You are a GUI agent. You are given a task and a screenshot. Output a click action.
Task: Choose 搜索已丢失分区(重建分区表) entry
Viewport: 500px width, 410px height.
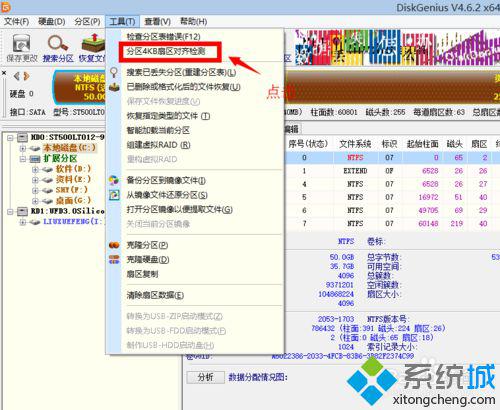[x=181, y=72]
